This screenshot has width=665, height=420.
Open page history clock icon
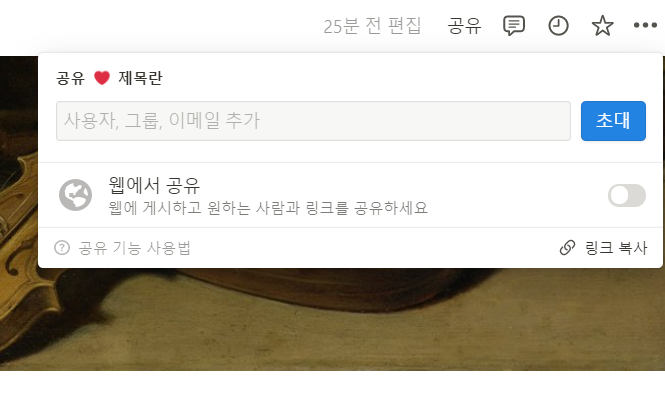point(558,25)
